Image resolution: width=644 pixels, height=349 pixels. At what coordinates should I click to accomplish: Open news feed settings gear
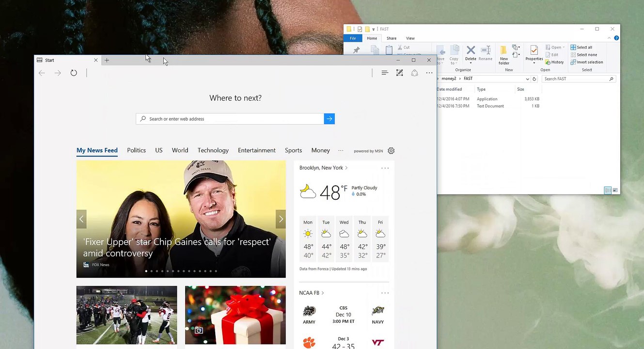point(391,151)
